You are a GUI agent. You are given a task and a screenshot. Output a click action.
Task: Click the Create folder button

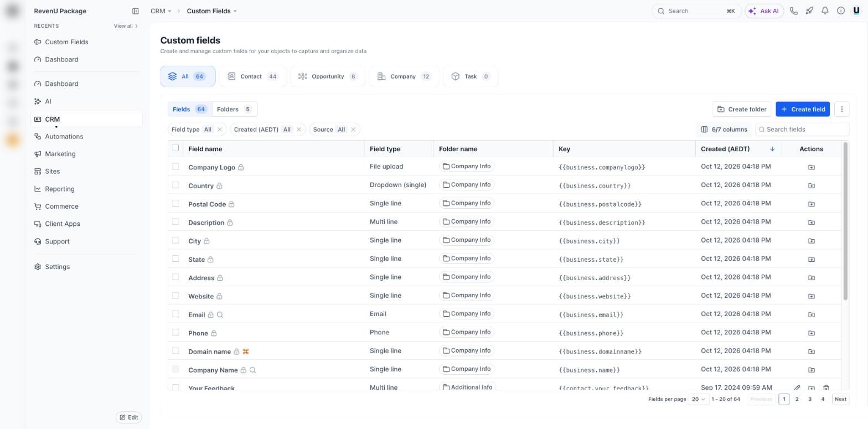tap(742, 109)
